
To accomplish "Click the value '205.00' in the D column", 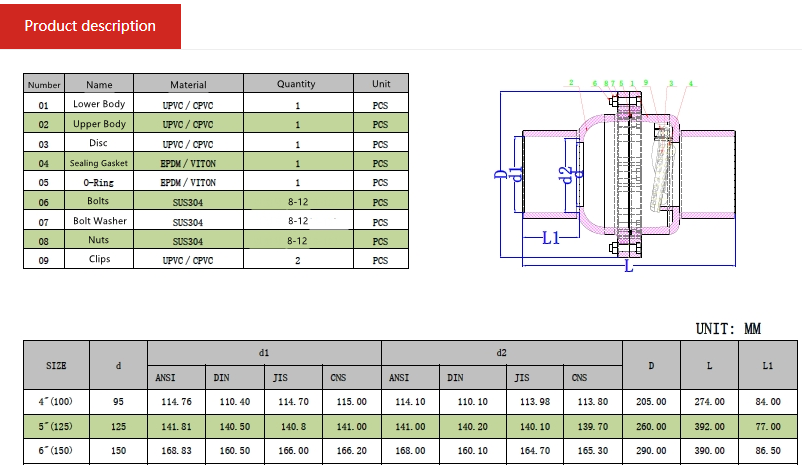I will click(651, 401).
